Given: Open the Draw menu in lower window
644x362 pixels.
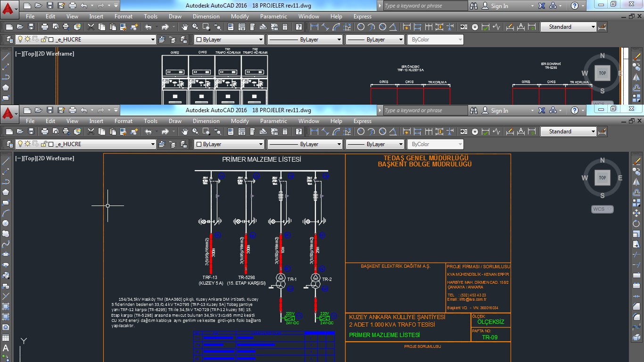Looking at the screenshot, I should (x=175, y=121).
